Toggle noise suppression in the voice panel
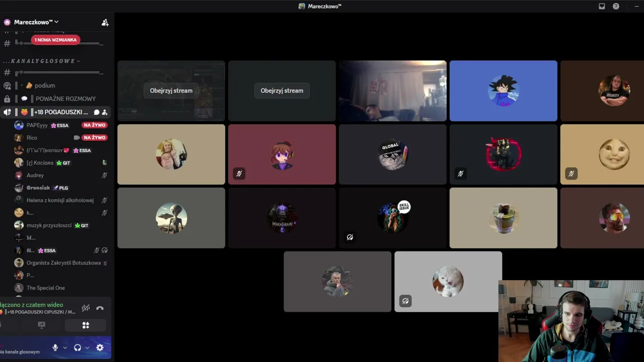Viewport: 644px width, 362px height. pyautogui.click(x=86, y=308)
